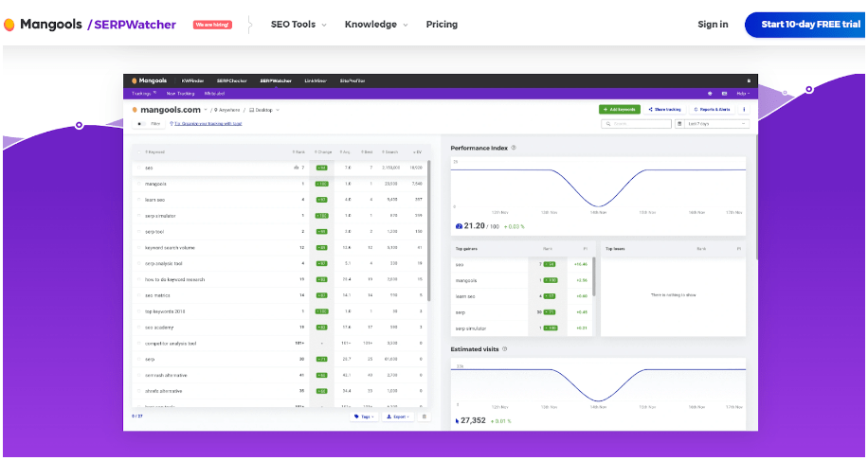
Task: Open the White-label submenu item
Action: 214,94
